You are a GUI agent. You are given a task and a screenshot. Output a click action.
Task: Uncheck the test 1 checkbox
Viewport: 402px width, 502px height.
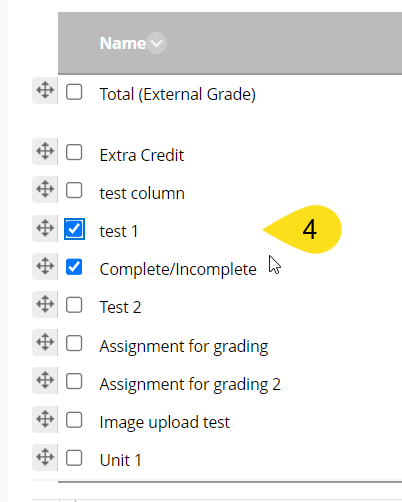pyautogui.click(x=74, y=229)
